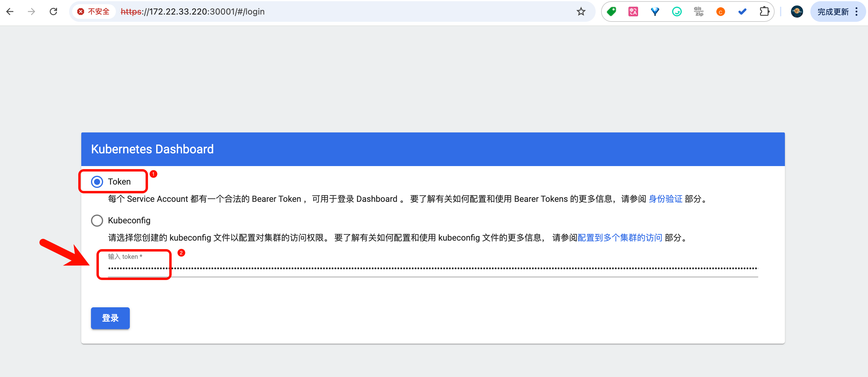Open the Extensions puzzle-piece menu

click(764, 12)
